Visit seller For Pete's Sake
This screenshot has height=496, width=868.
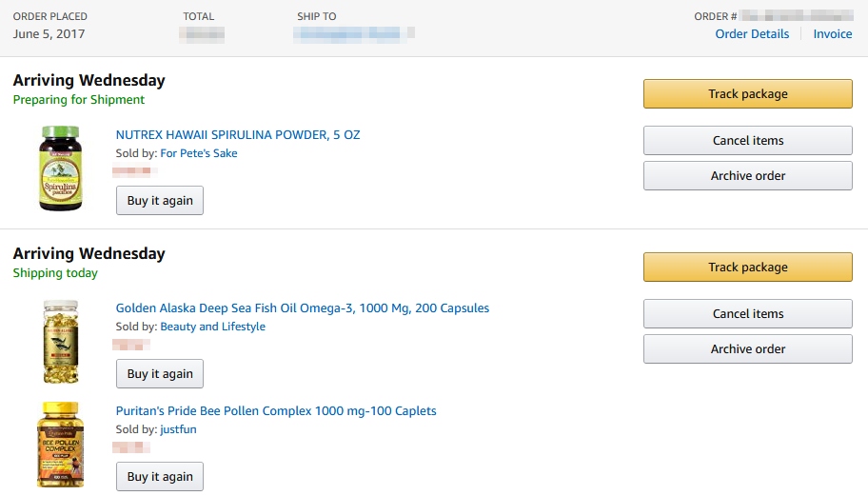pyautogui.click(x=199, y=153)
